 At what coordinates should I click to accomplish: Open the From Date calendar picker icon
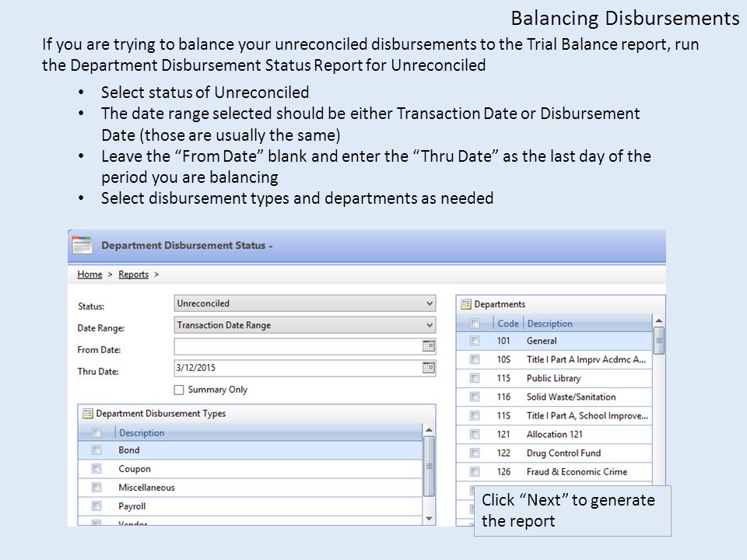428,346
